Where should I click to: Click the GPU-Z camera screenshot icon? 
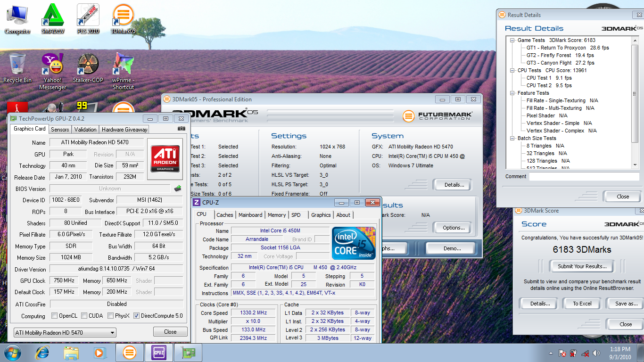(181, 129)
